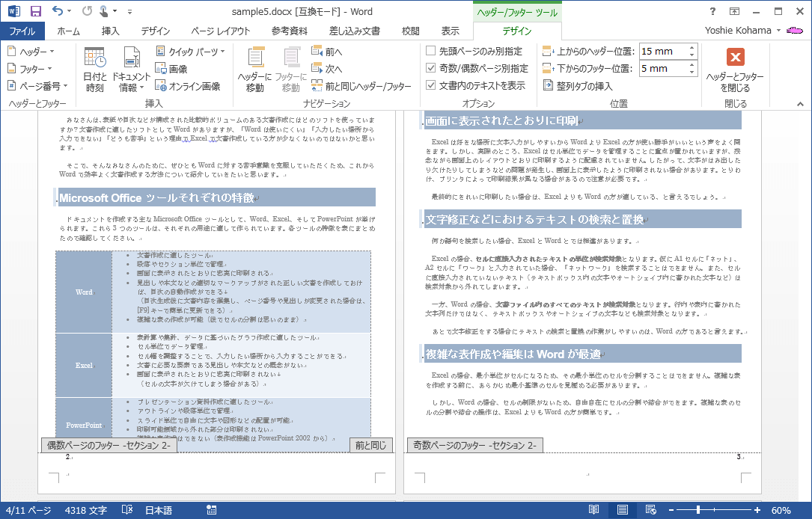Enable Different First Page (先頭ページのみ別指定)
This screenshot has height=519, width=812.
[x=473, y=51]
